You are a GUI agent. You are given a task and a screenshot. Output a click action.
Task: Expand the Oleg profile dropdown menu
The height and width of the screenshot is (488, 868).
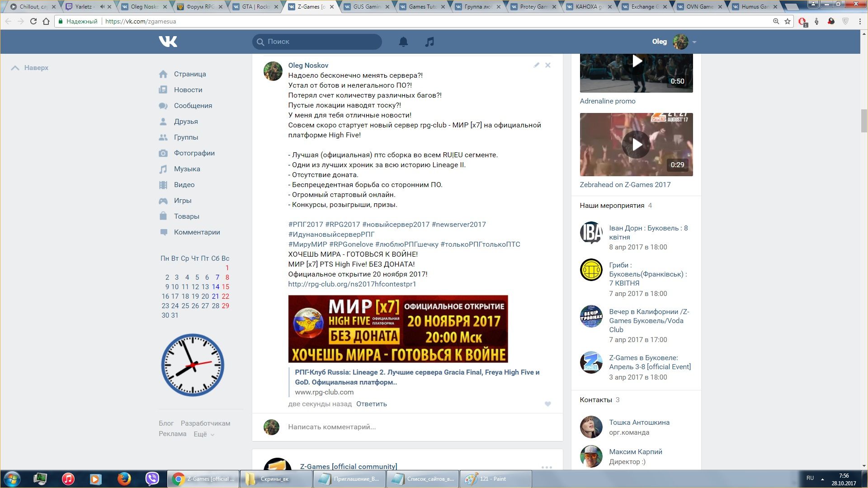pyautogui.click(x=694, y=42)
